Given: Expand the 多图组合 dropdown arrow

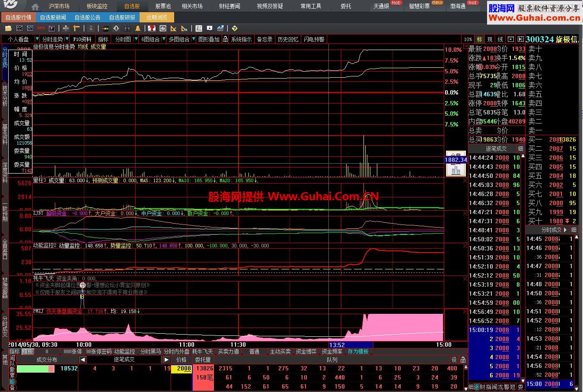Looking at the screenshot, I should pos(193,39).
